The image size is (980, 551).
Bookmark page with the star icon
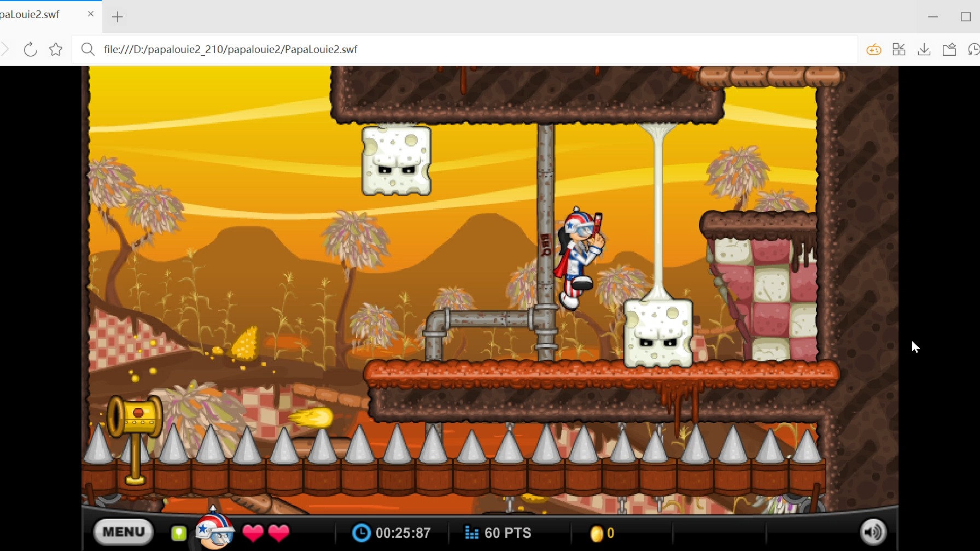tap(56, 49)
